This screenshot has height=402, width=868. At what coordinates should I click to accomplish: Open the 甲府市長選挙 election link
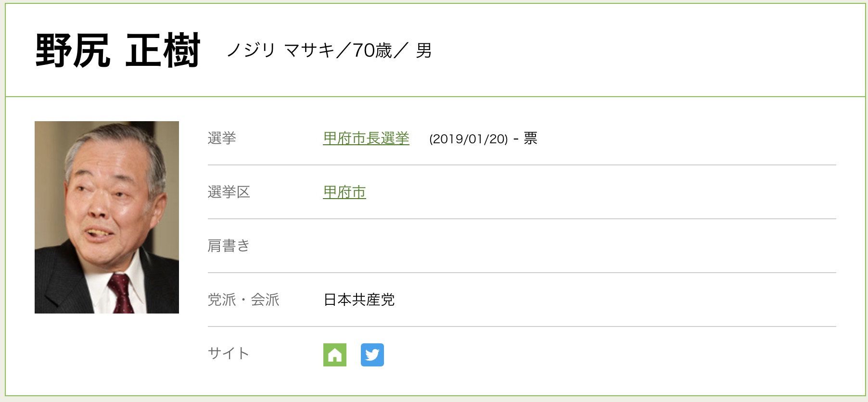(x=366, y=138)
